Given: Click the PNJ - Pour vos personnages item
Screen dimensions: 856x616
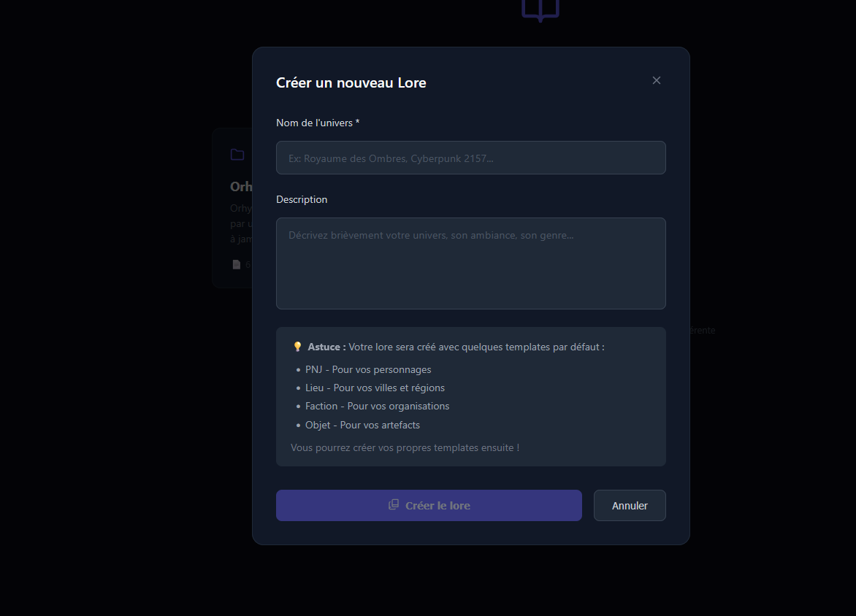Looking at the screenshot, I should (368, 369).
